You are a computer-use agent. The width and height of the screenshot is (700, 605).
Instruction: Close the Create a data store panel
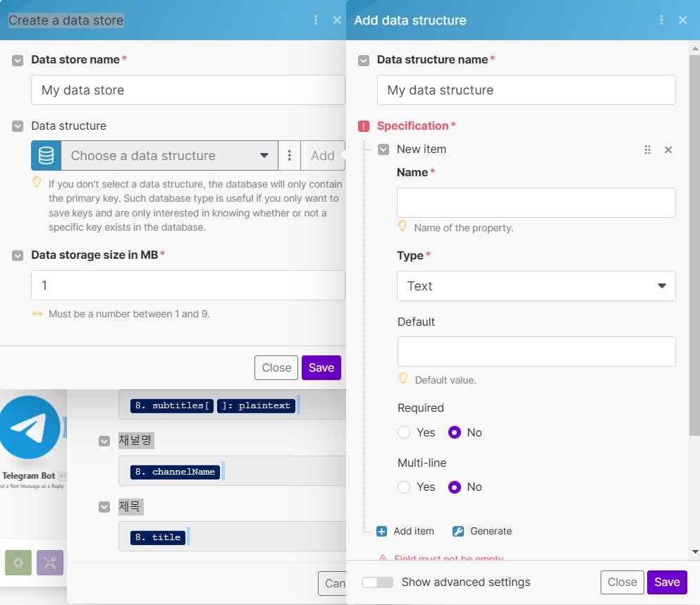[x=337, y=20]
